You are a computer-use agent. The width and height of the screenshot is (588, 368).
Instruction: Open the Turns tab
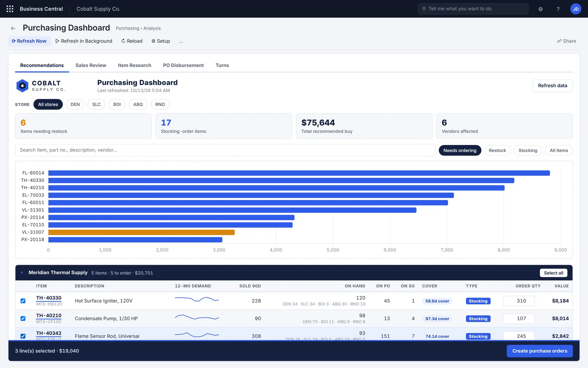[222, 66]
